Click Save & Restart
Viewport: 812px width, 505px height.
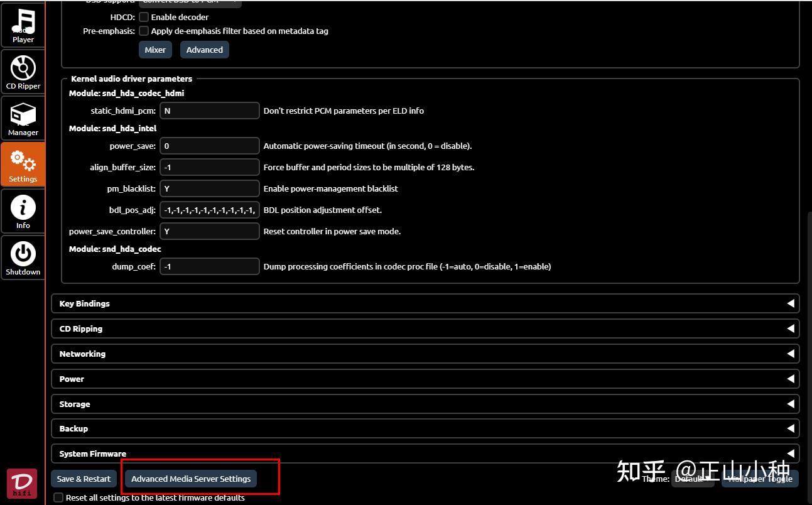pos(83,478)
